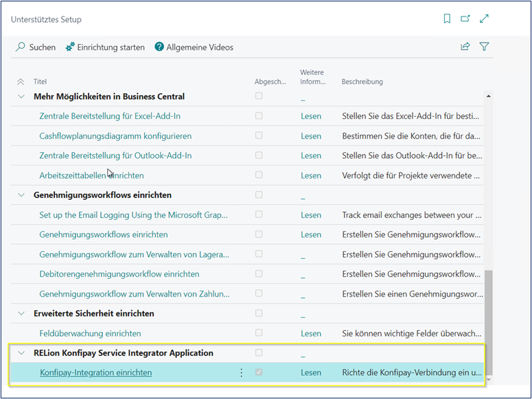Click Lesen link for Arbeitszeittabellen einrichten
This screenshot has width=532, height=399.
(x=310, y=176)
